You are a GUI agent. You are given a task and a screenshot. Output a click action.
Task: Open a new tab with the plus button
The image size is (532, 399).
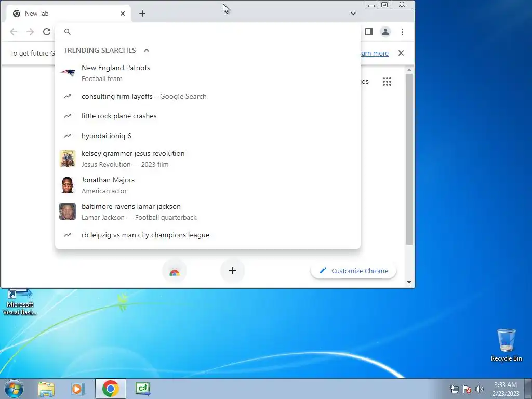tap(142, 14)
